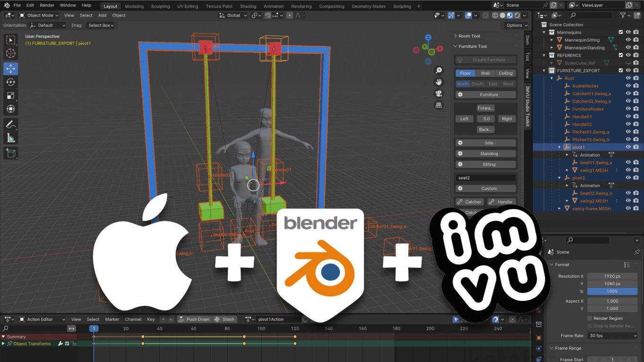Switch to the Geometry Nodes workspace tab
The width and height of the screenshot is (644, 362).
tap(368, 6)
